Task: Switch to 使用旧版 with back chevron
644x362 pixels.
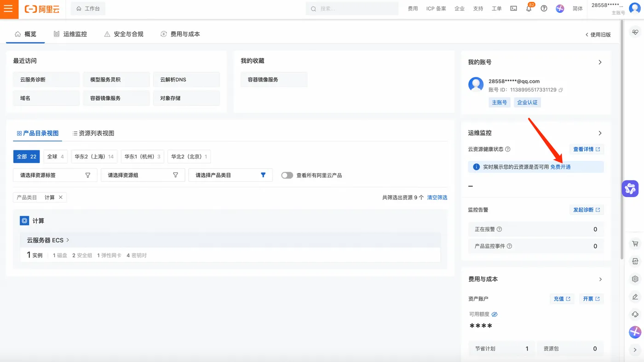Action: click(598, 35)
